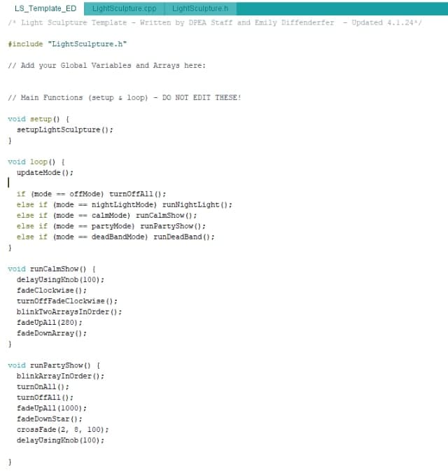448x476 pixels.
Task: Click the blinkTwoArraysInOrder(); line
Action: click(x=69, y=311)
